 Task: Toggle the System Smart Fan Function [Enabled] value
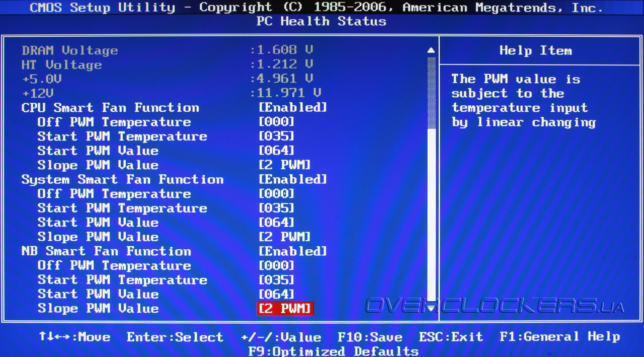293,179
